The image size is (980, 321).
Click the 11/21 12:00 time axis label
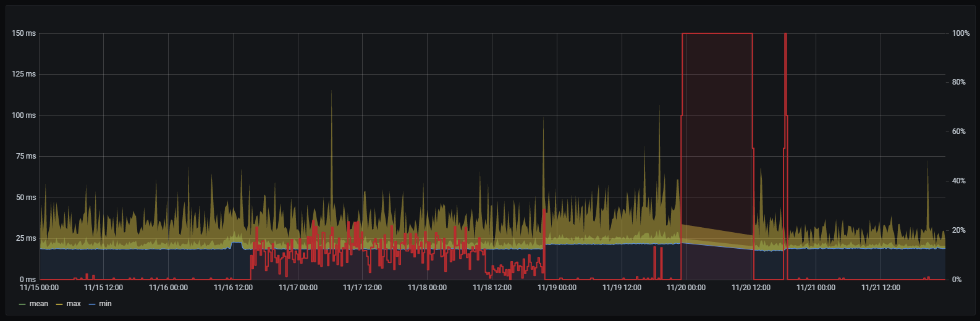click(881, 288)
